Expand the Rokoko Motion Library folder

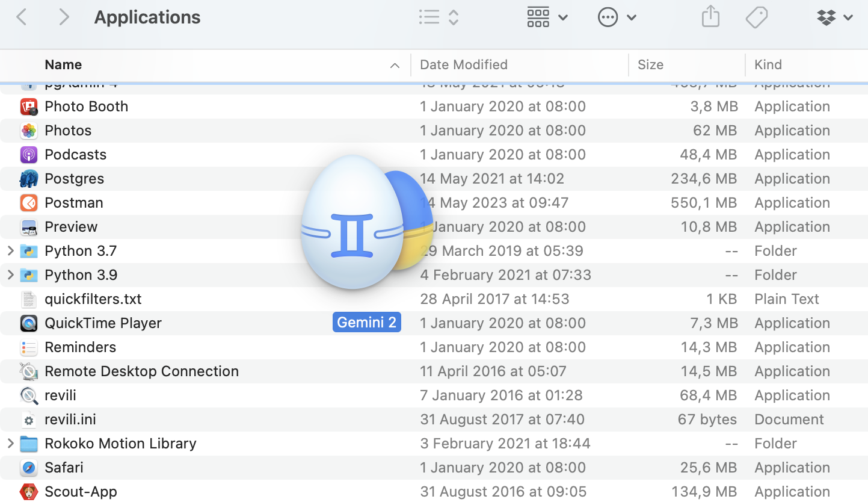coord(10,444)
